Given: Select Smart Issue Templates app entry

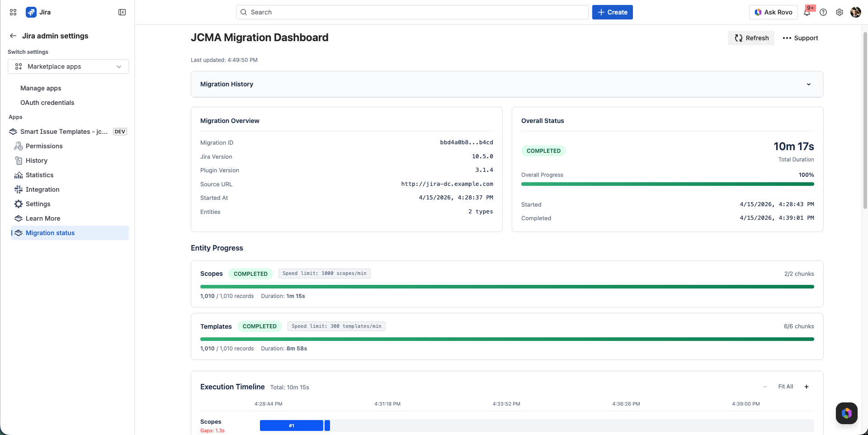Looking at the screenshot, I should coord(64,132).
